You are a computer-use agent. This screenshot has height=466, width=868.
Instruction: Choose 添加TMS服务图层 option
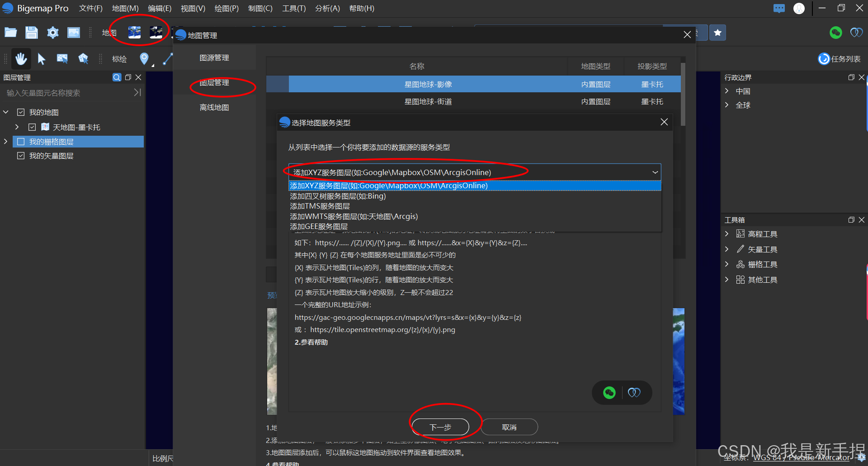(475, 206)
